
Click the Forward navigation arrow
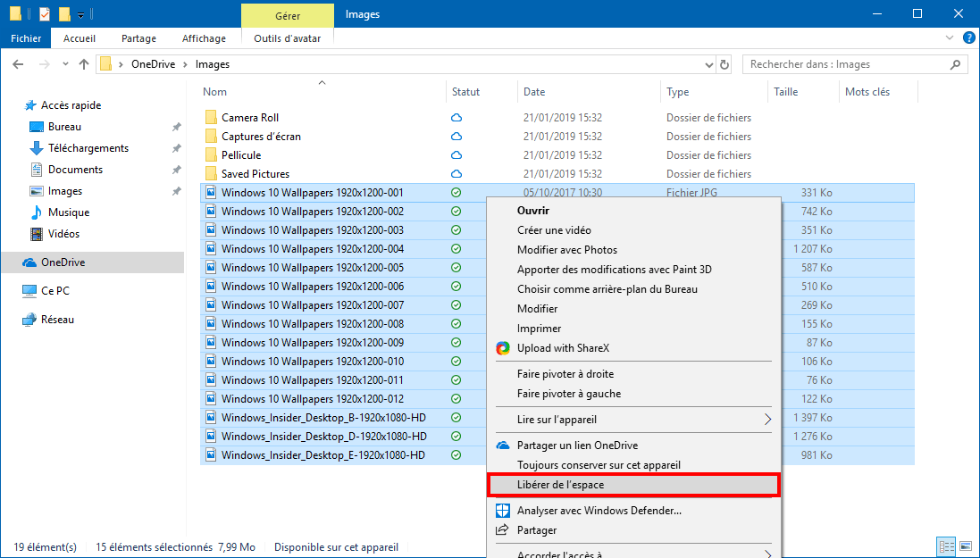coord(44,64)
